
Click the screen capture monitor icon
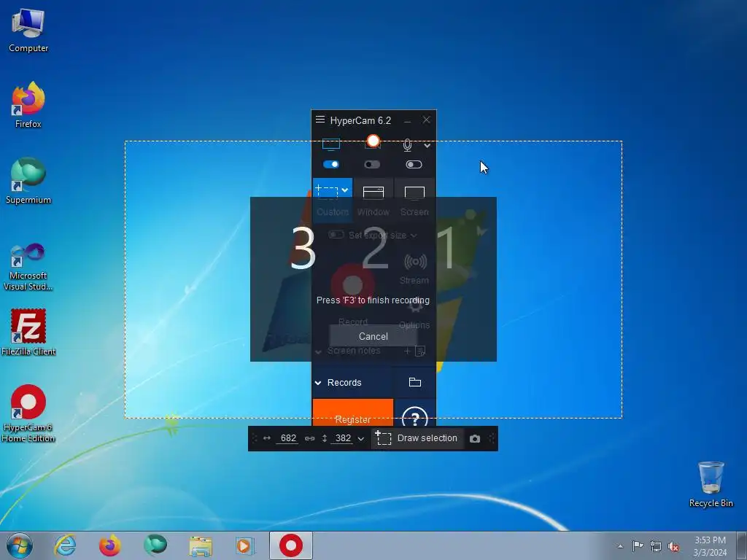[331, 144]
